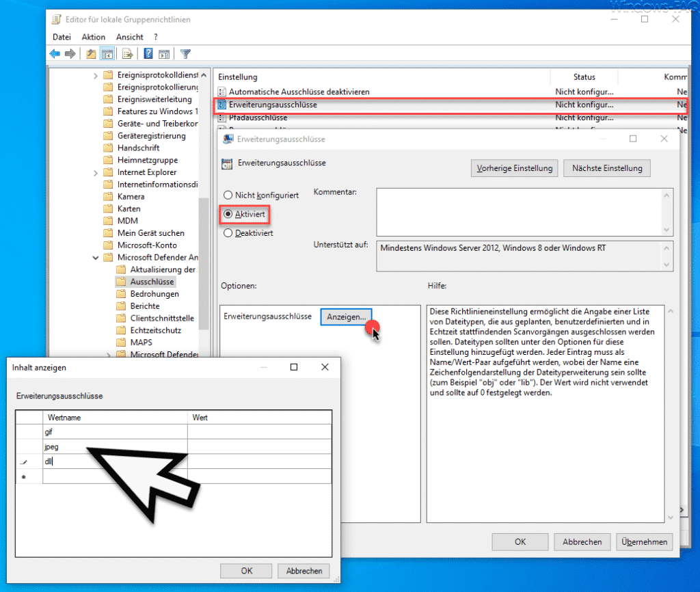700x592 pixels.
Task: Click the Anzeigen... button
Action: point(346,317)
